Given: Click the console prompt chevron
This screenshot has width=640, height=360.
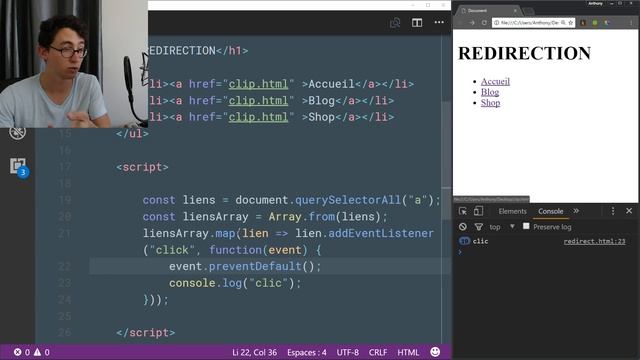Looking at the screenshot, I should 460,252.
